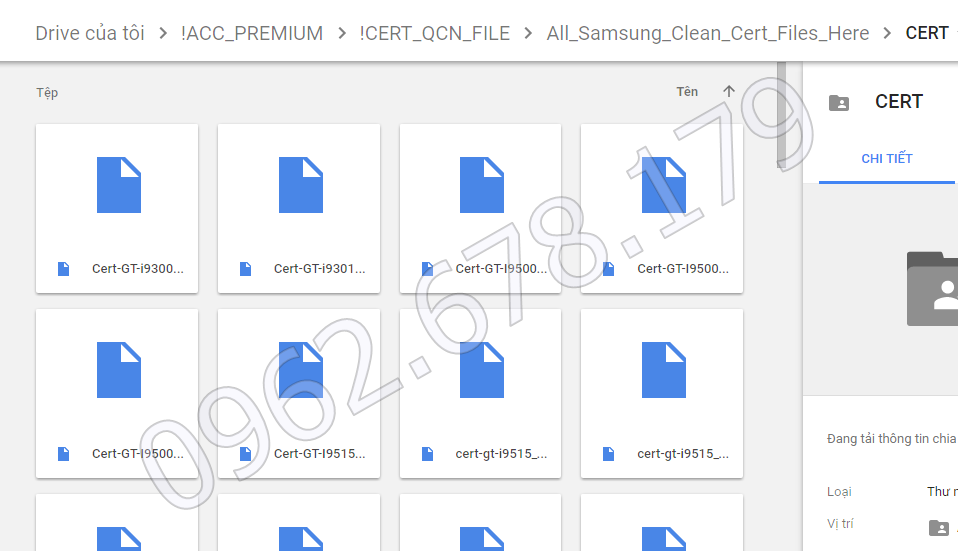Viewport: 958px width, 551px height.
Task: Click the small file icon beside Cert-GT-i9300
Action: [64, 269]
